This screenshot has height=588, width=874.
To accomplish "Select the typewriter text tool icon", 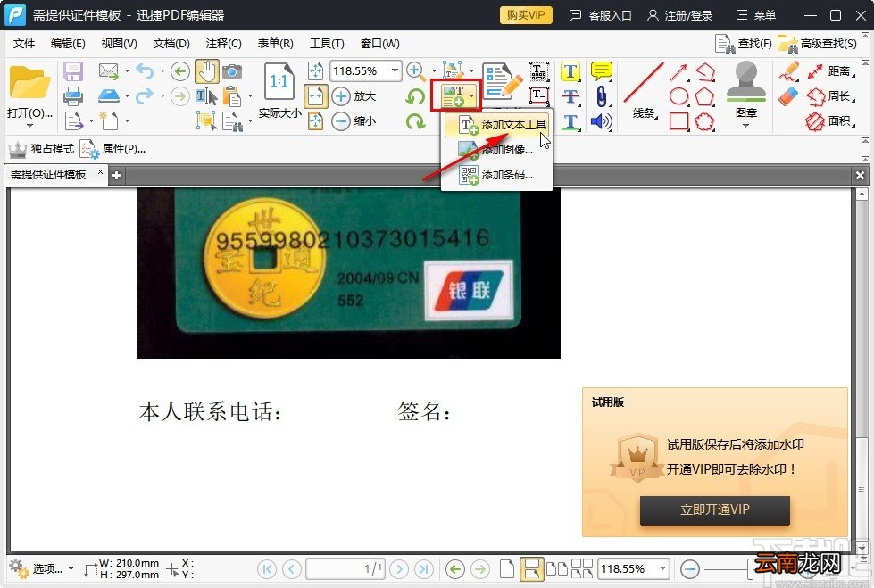I will (x=539, y=71).
